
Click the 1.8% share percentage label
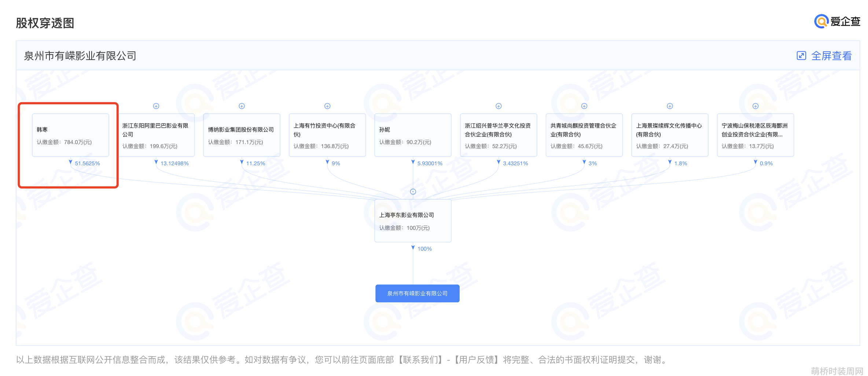pyautogui.click(x=681, y=163)
